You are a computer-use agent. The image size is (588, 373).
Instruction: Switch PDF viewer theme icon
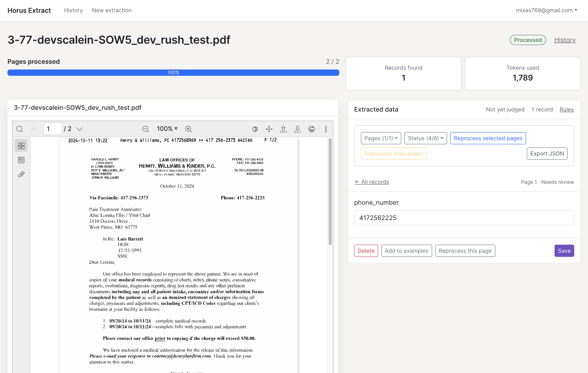[255, 129]
